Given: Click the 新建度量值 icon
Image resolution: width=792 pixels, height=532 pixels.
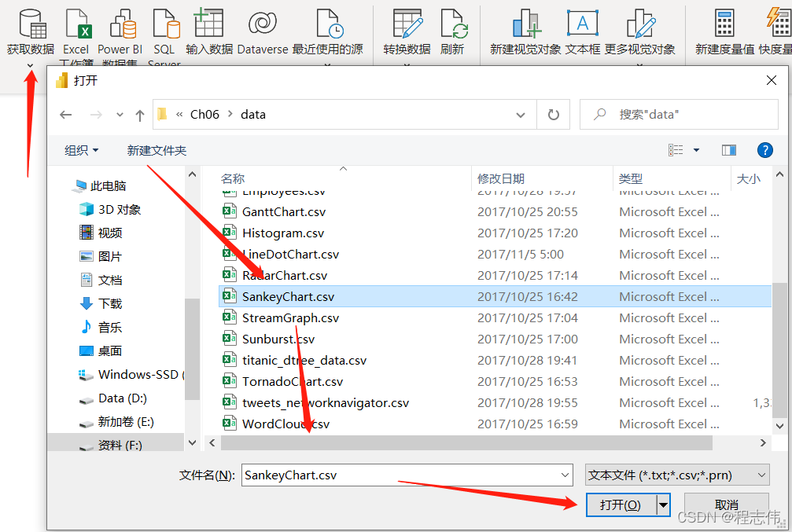Looking at the screenshot, I should [x=724, y=24].
